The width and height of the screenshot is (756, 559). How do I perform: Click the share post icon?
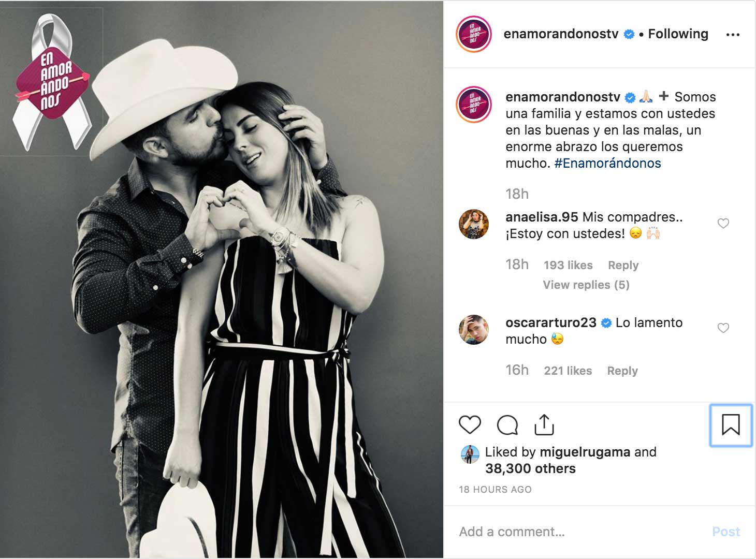(x=544, y=425)
